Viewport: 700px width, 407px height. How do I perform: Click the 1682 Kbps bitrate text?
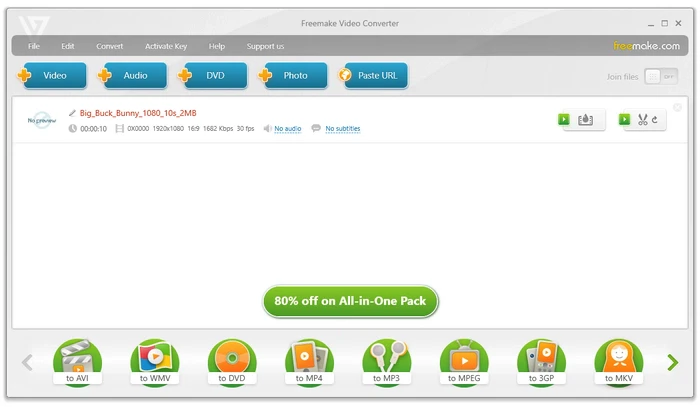218,129
